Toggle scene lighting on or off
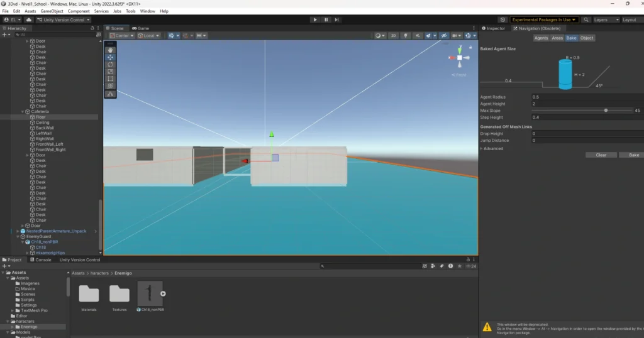The width and height of the screenshot is (644, 338). point(406,36)
